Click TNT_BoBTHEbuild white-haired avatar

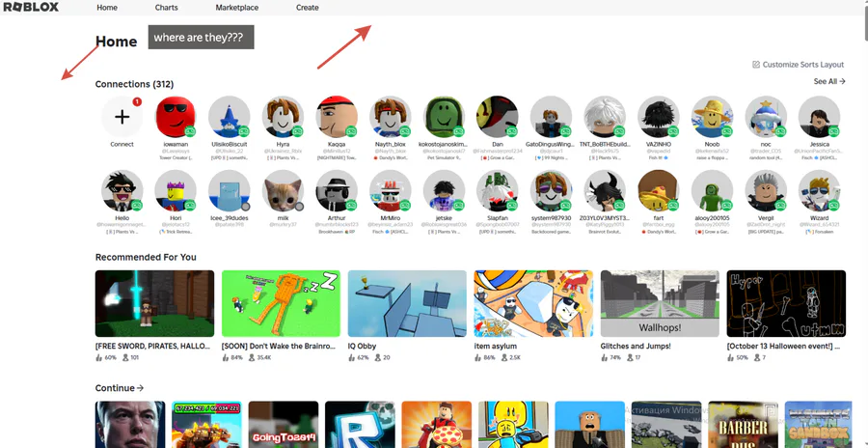click(605, 117)
